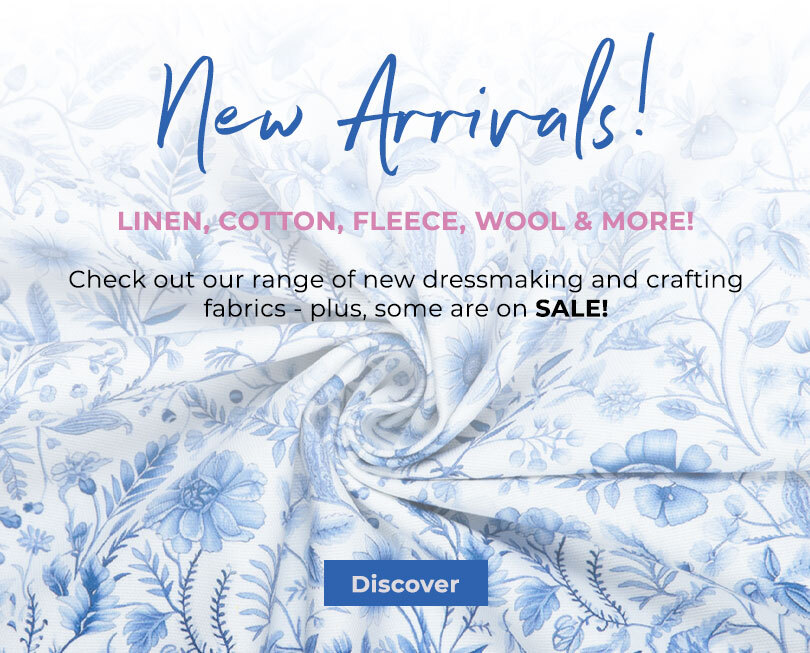810x653 pixels.
Task: Click the exclamation mark ending the script headline
Action: 644,85
